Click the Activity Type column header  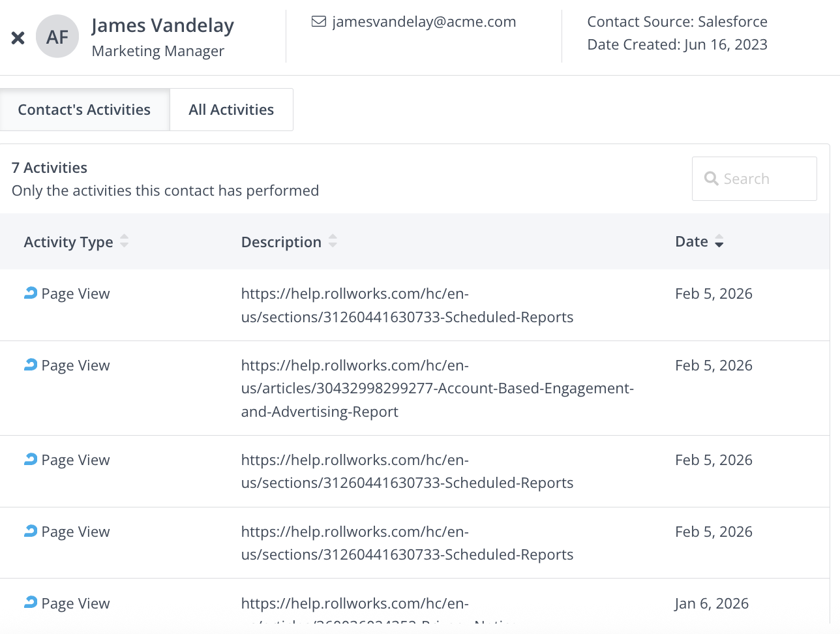click(68, 242)
